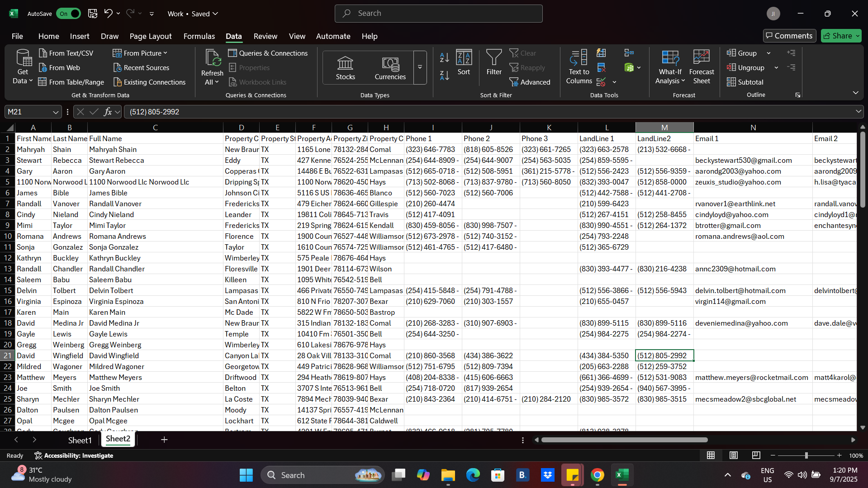Open the Comments pane
The width and height of the screenshot is (868, 488).
[x=789, y=36]
